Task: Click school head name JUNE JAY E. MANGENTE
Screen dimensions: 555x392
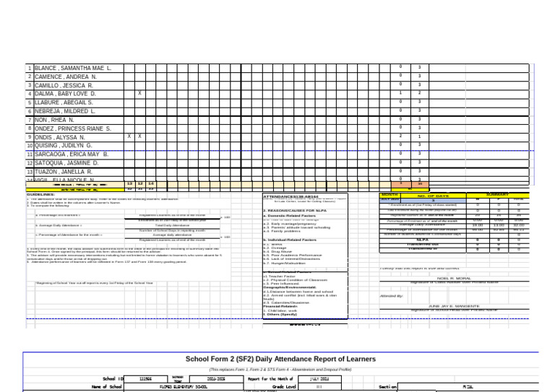Action: click(x=454, y=306)
